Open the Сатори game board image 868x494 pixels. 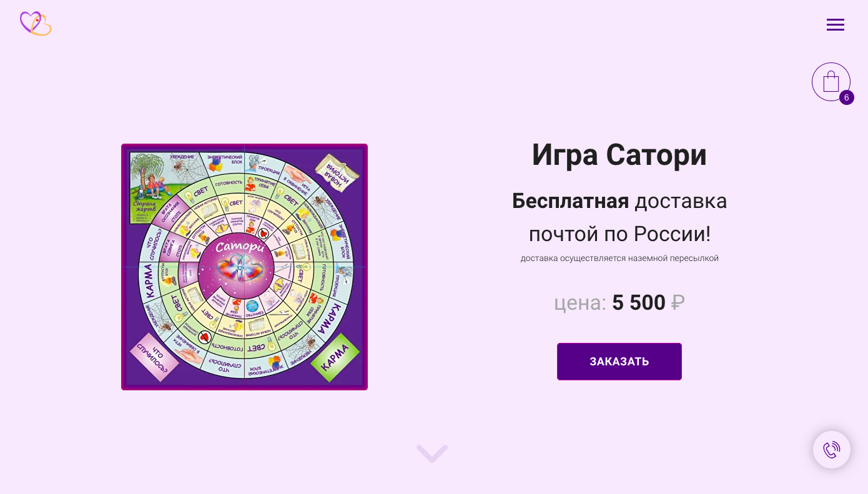[244, 267]
